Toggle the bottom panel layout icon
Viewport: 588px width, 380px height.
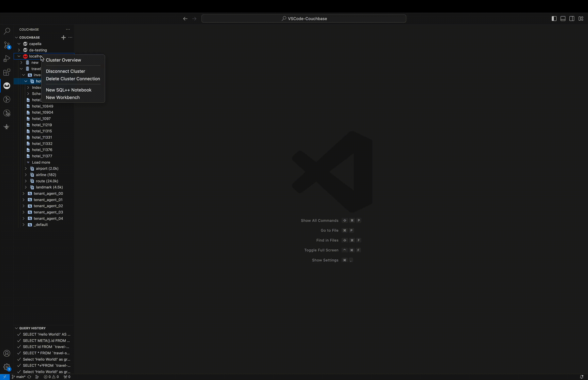(x=563, y=19)
